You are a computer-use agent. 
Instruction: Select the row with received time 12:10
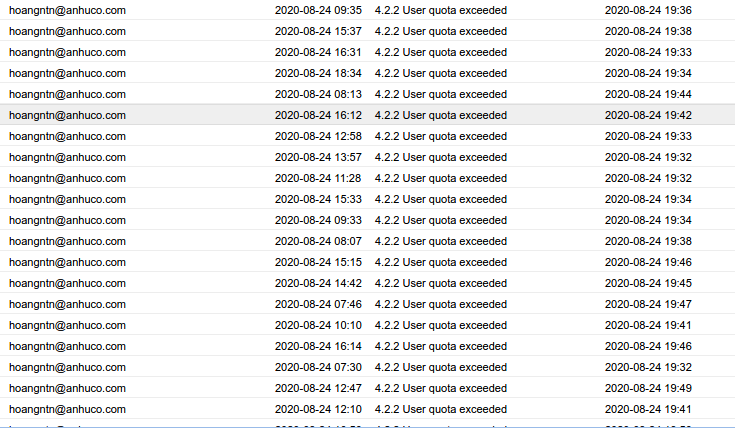(x=368, y=409)
